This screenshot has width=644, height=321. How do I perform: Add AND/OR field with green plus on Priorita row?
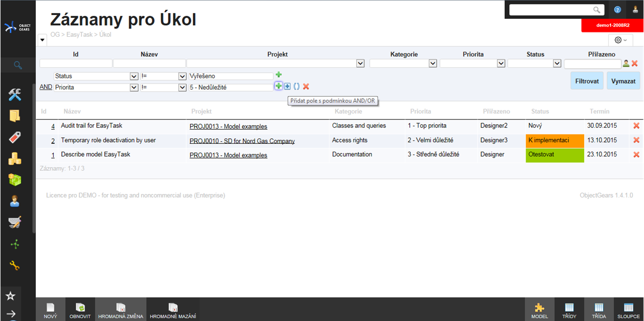pyautogui.click(x=278, y=86)
